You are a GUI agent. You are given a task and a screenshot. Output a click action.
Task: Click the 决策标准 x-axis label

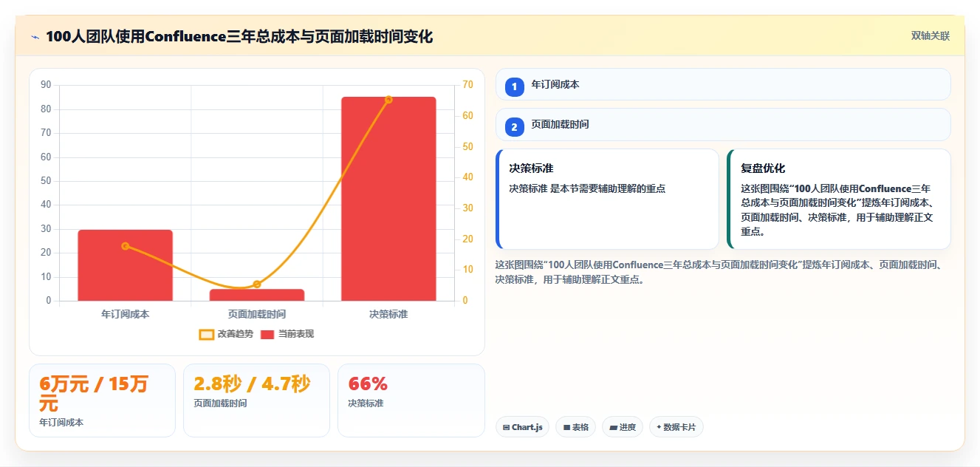[x=388, y=314]
